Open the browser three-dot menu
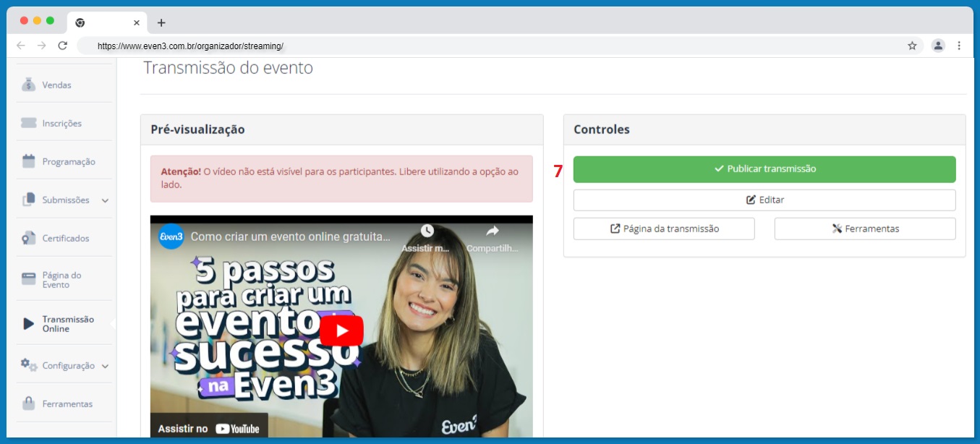Image resolution: width=980 pixels, height=444 pixels. tap(959, 46)
